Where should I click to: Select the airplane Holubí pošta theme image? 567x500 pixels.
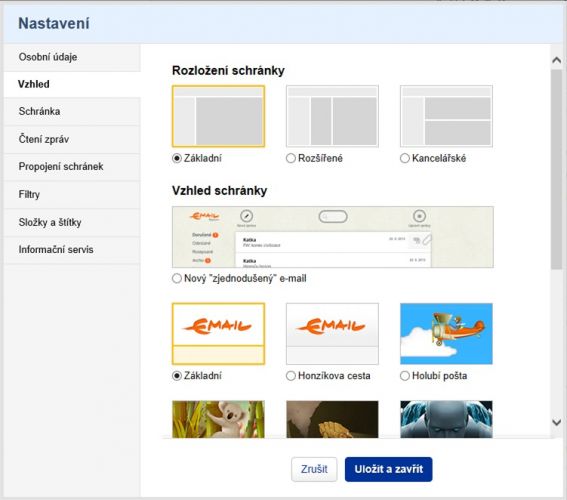[446, 334]
